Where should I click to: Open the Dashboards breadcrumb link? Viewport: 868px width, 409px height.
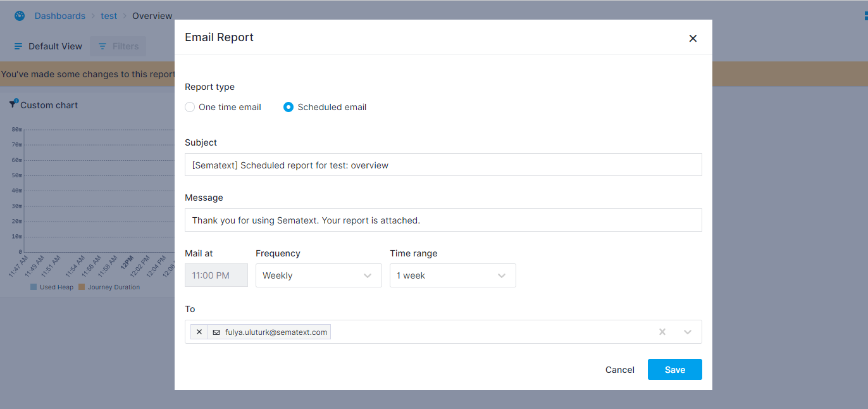coord(60,16)
